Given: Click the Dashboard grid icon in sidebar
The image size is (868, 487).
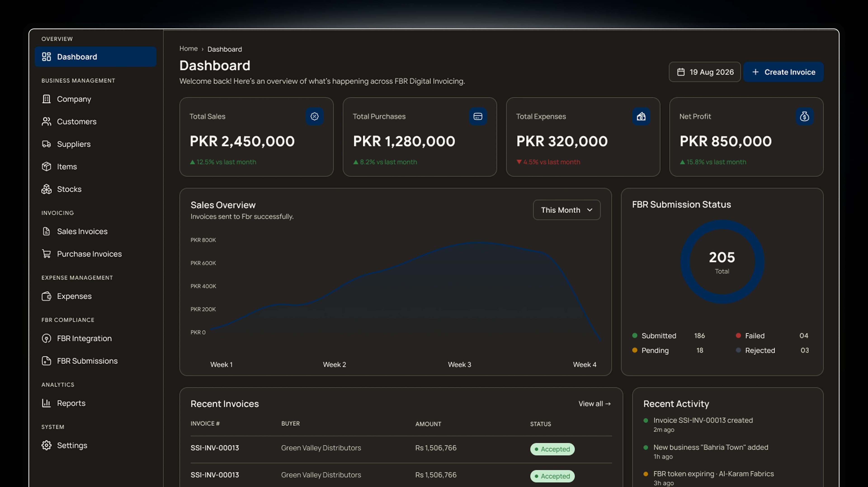Looking at the screenshot, I should pos(46,56).
